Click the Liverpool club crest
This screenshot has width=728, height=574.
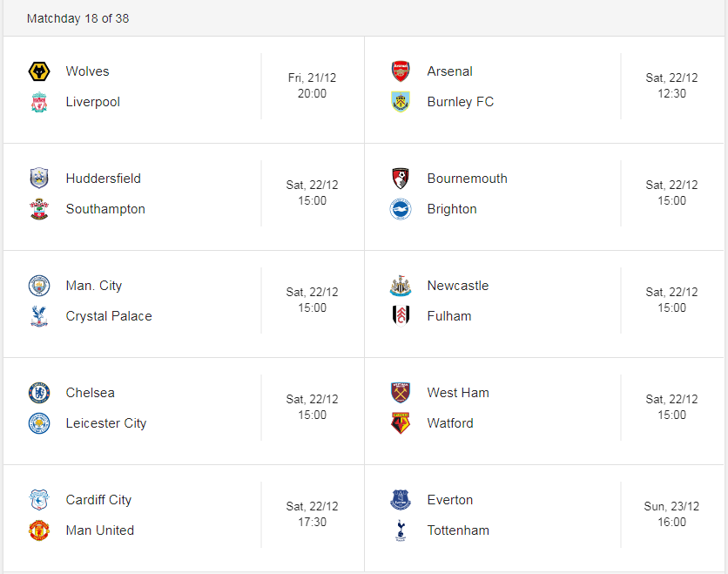(x=39, y=102)
